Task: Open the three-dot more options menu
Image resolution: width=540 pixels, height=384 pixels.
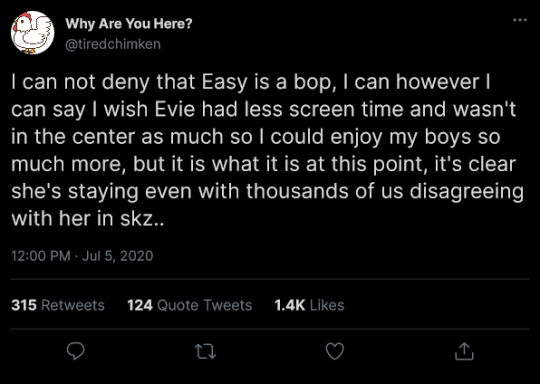Action: point(520,20)
